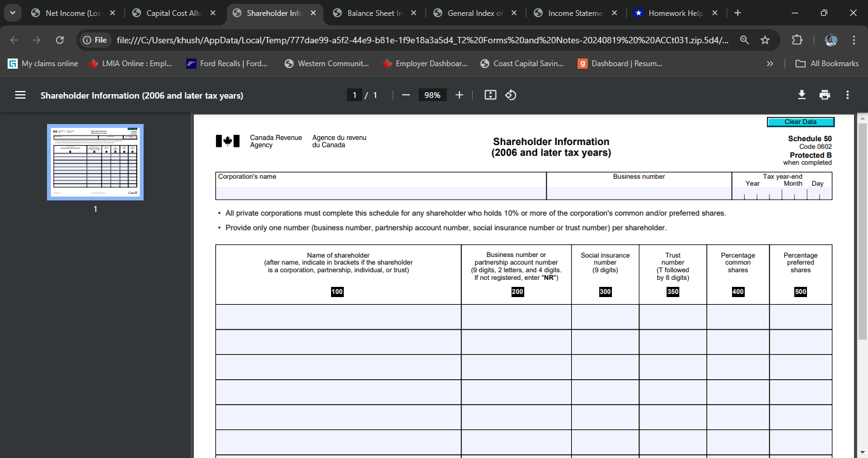Click the Corporation's name field

(381, 193)
